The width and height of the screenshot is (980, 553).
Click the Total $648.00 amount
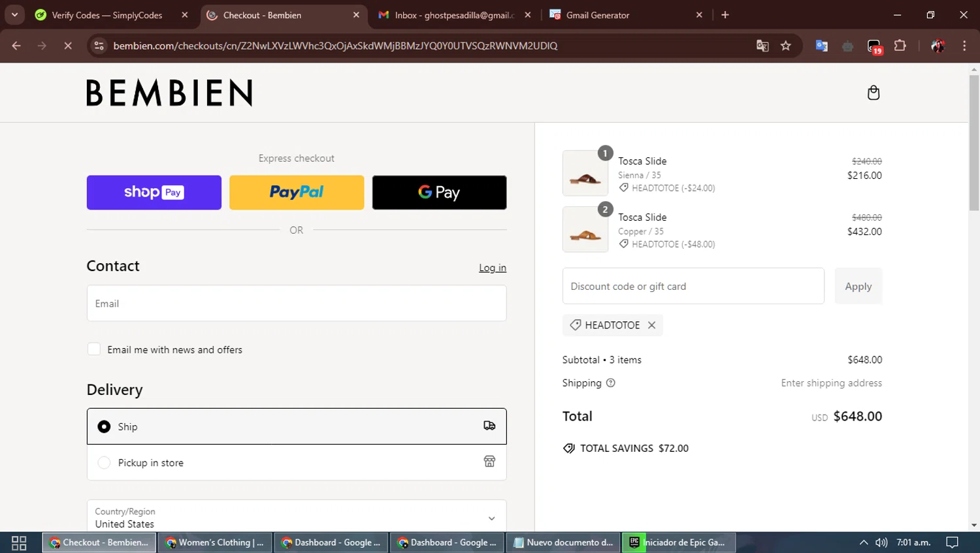click(x=858, y=417)
